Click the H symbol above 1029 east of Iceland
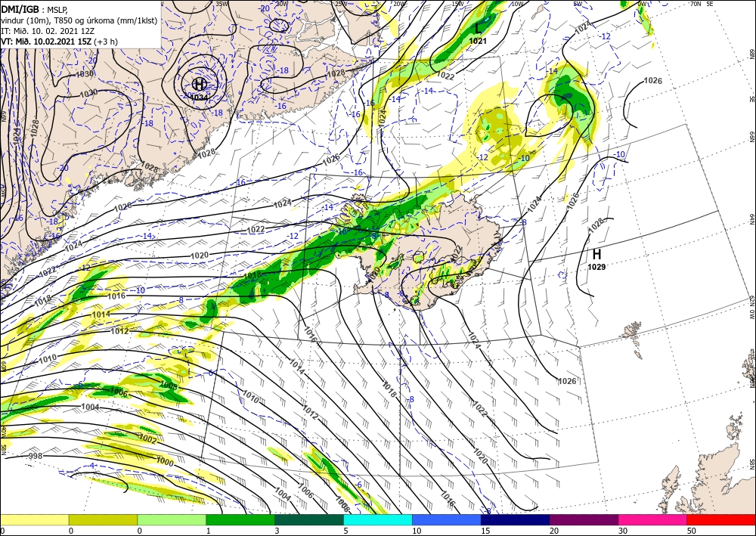 point(596,254)
